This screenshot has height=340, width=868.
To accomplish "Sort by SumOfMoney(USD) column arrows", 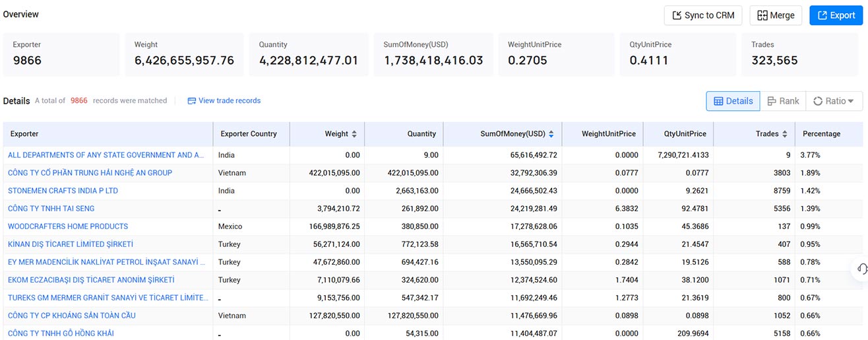I will [x=551, y=134].
